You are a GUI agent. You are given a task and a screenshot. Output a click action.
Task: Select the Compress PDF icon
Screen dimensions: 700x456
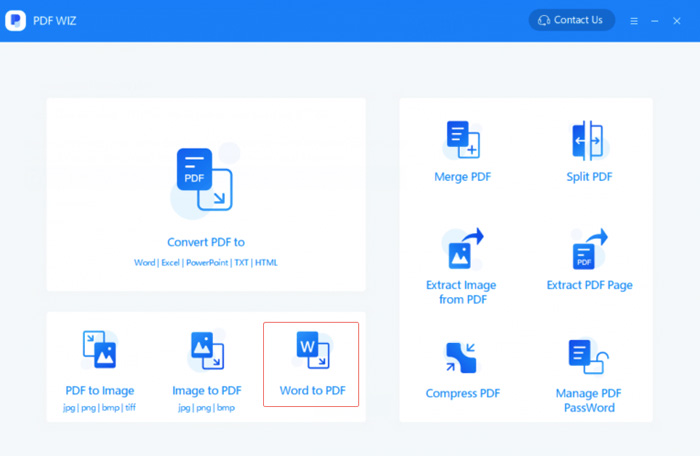tap(461, 357)
